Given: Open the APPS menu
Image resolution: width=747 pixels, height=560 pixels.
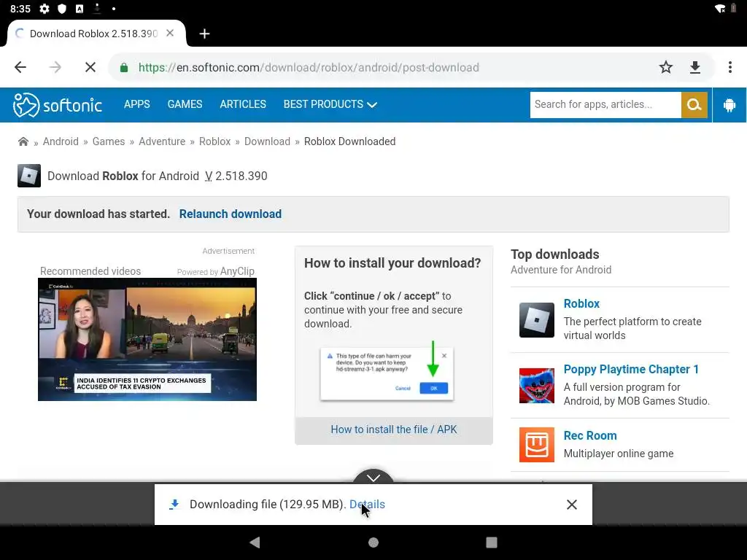Looking at the screenshot, I should (x=136, y=104).
